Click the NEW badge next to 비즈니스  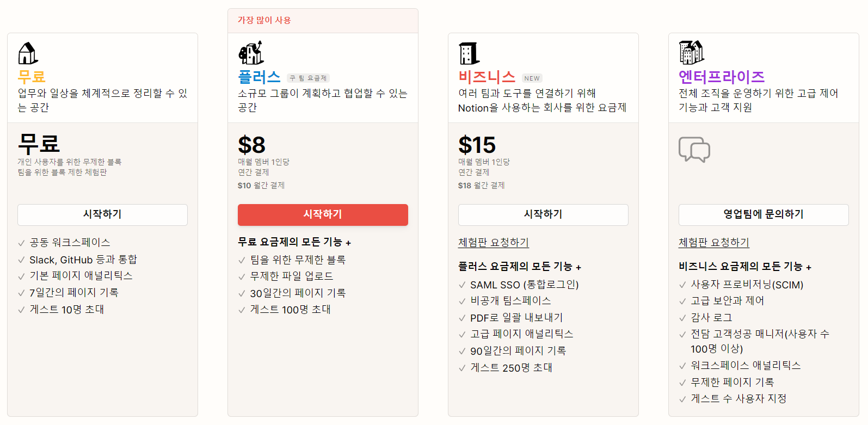pos(532,78)
